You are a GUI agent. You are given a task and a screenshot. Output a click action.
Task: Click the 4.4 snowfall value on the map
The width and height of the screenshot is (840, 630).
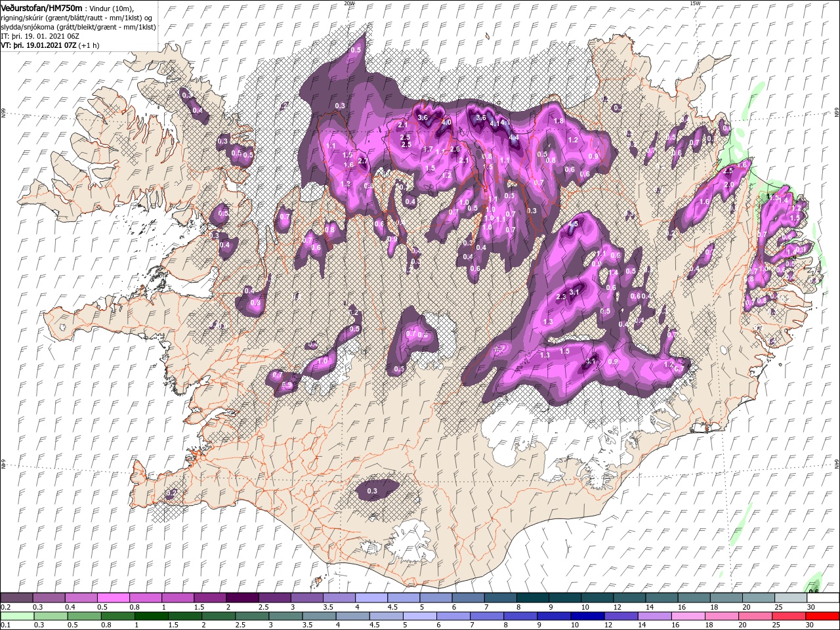514,138
